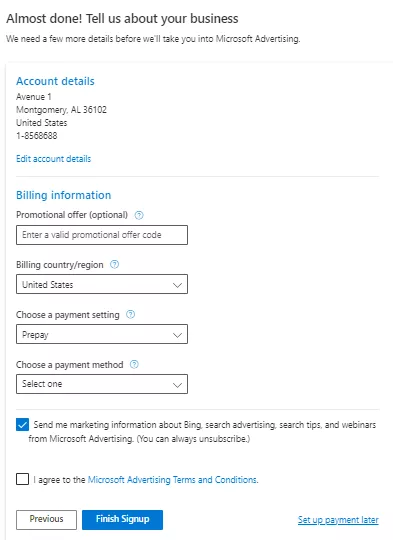The height and width of the screenshot is (540, 393).
Task: Open help icon next to Billing country/region
Action: coord(114,264)
